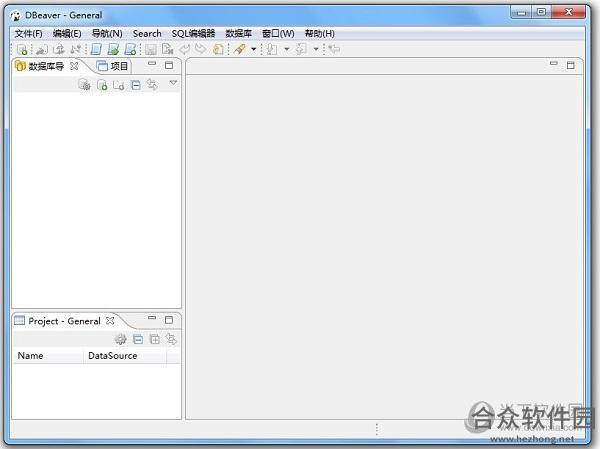Screen dimensions: 600x449
Task: Click the Disconnect toolbar icon
Action: click(x=76, y=49)
